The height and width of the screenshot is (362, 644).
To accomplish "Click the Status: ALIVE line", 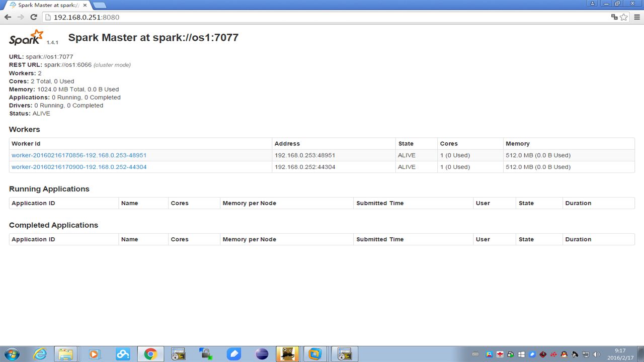I will [x=30, y=114].
